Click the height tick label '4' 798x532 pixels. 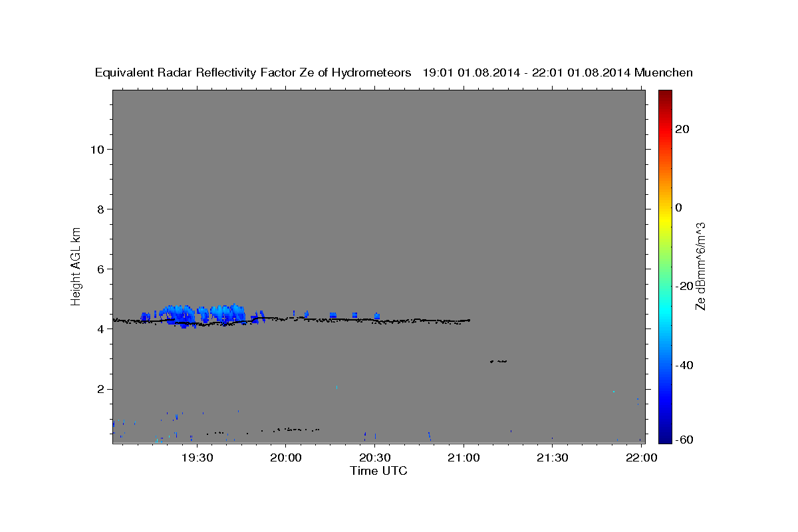point(100,329)
